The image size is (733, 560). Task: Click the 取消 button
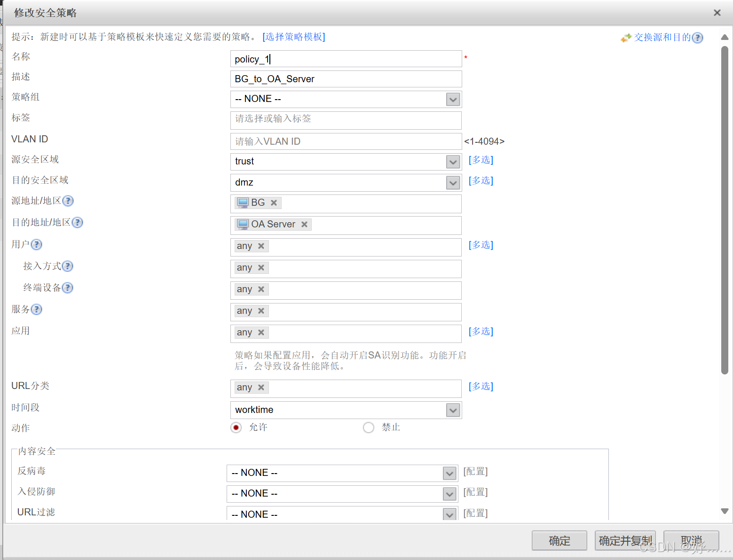coord(692,541)
